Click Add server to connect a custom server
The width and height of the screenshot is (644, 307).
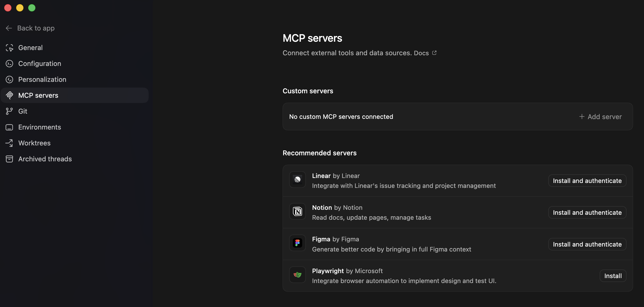600,116
